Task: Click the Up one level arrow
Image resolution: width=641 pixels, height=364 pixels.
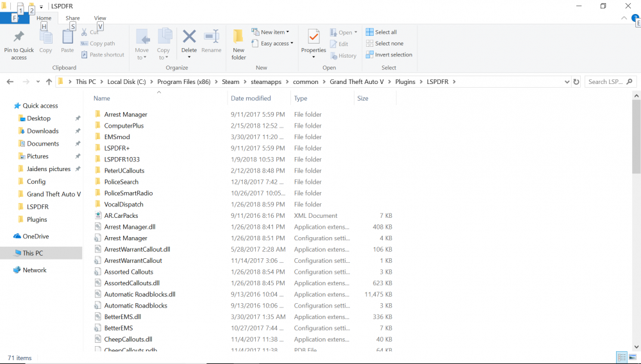Action: (x=49, y=81)
